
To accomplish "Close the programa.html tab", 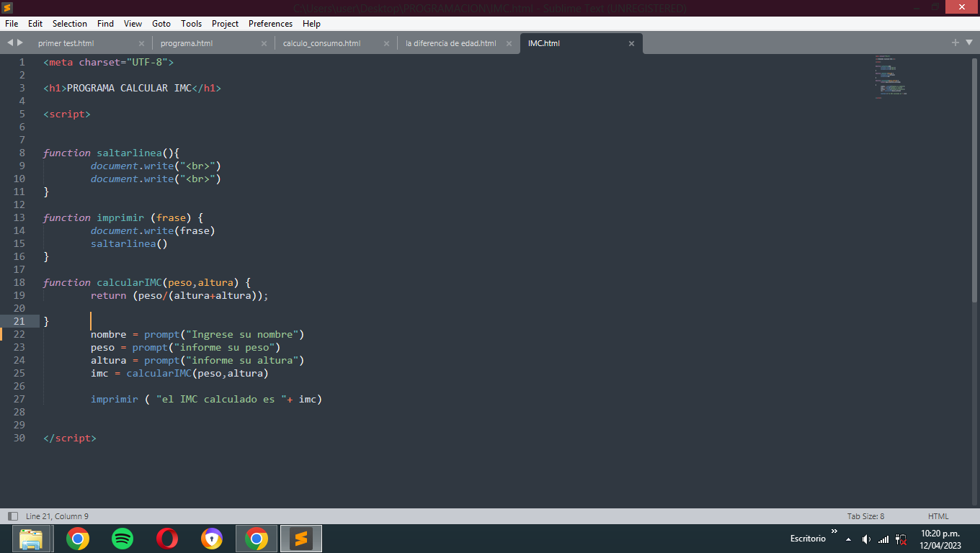I will [264, 43].
